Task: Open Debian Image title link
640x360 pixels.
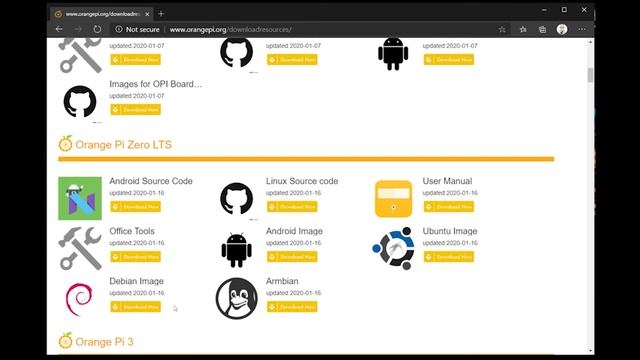Action: (136, 281)
